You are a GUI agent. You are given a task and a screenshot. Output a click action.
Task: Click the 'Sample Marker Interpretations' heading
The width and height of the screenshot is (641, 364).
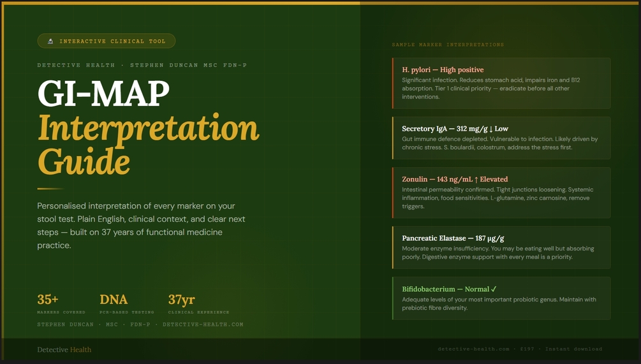pyautogui.click(x=448, y=45)
